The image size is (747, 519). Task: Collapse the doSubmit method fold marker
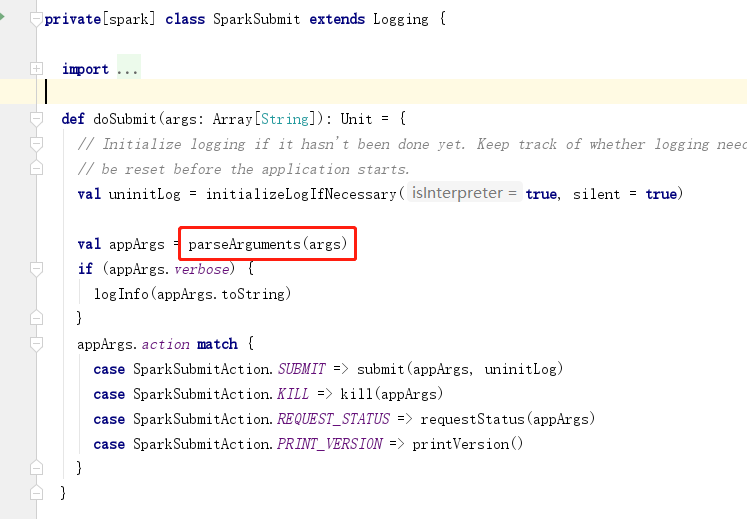tap(36, 119)
